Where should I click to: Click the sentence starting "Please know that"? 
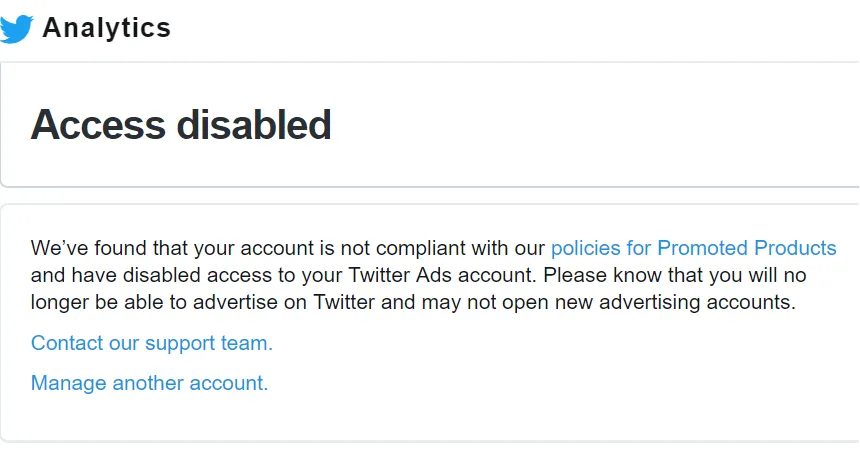click(675, 275)
